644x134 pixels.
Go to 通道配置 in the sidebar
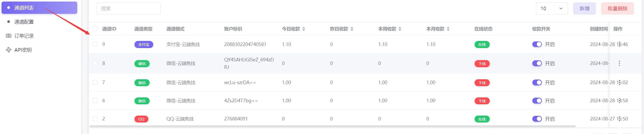point(24,22)
